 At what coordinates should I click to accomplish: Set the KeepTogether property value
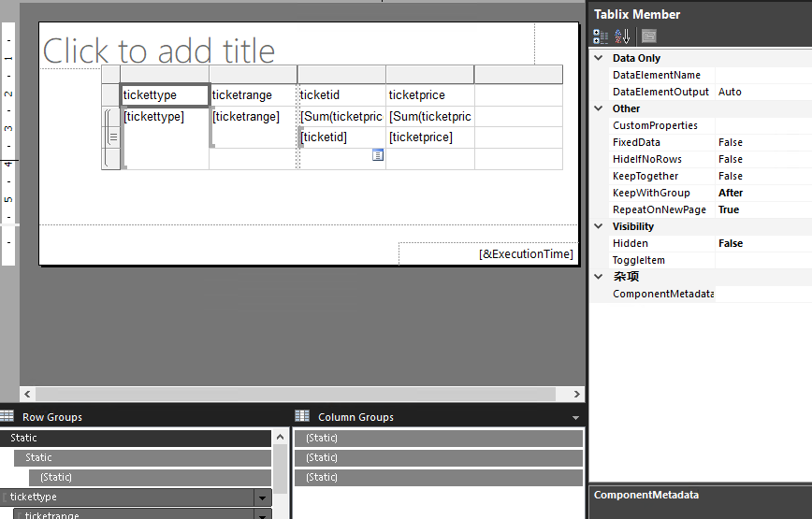(x=763, y=176)
